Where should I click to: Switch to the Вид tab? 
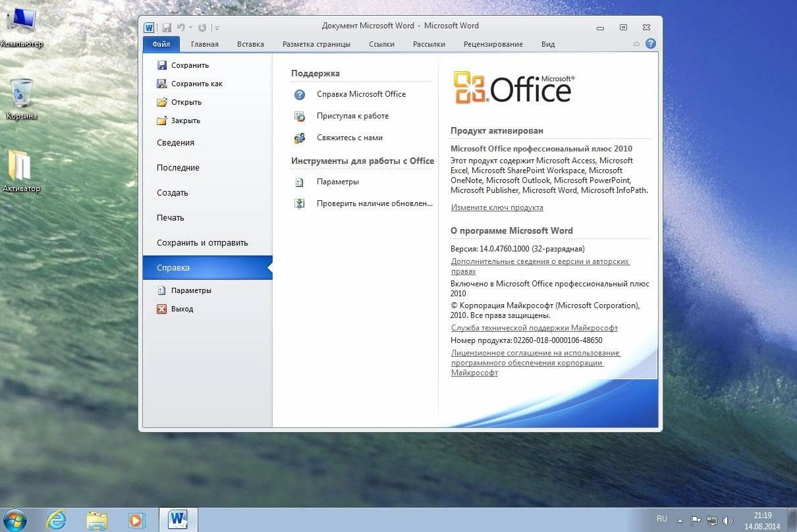[548, 44]
